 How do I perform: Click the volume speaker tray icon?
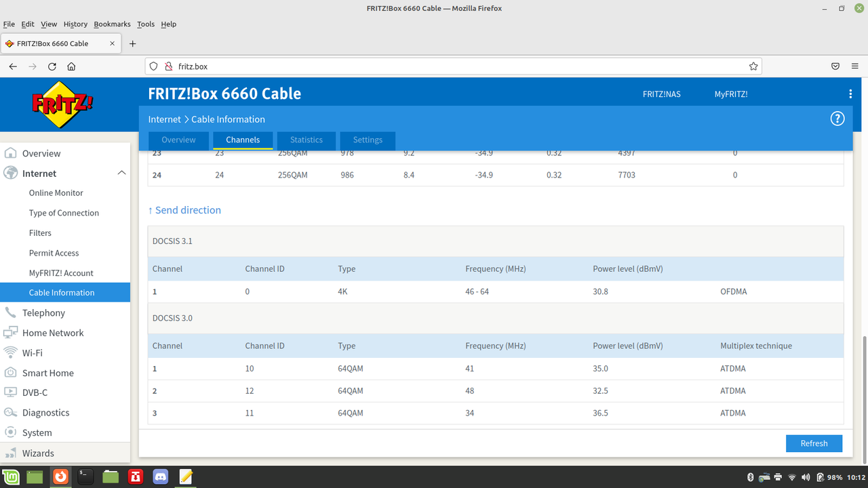[805, 477]
